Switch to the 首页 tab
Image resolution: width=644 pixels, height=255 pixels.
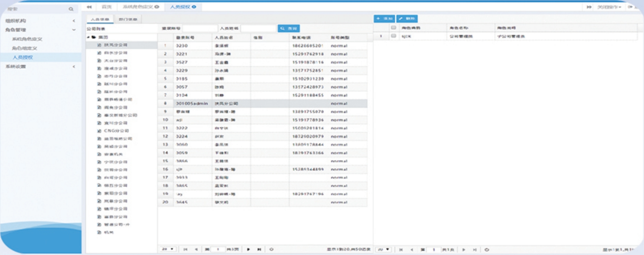click(107, 7)
